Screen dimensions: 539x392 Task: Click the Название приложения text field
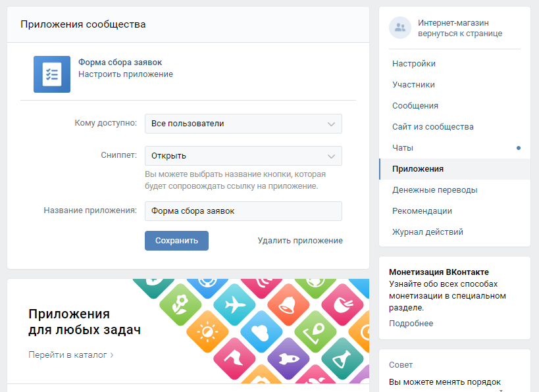243,211
